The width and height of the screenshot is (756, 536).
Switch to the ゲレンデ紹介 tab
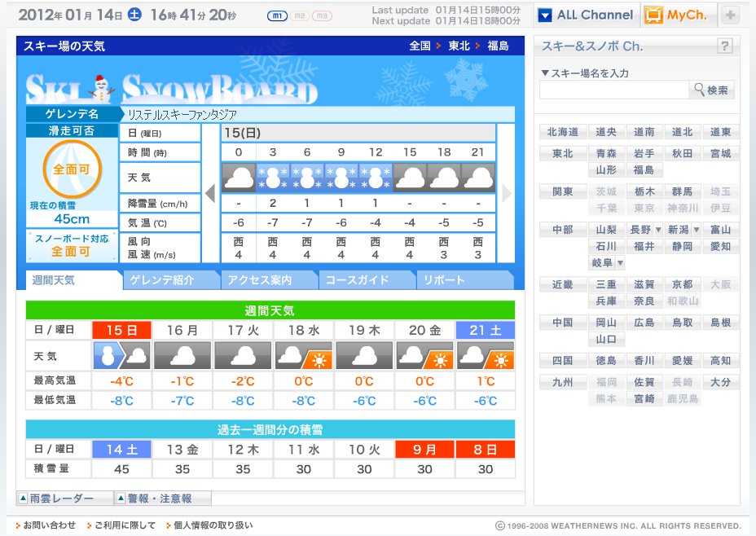pyautogui.click(x=170, y=280)
